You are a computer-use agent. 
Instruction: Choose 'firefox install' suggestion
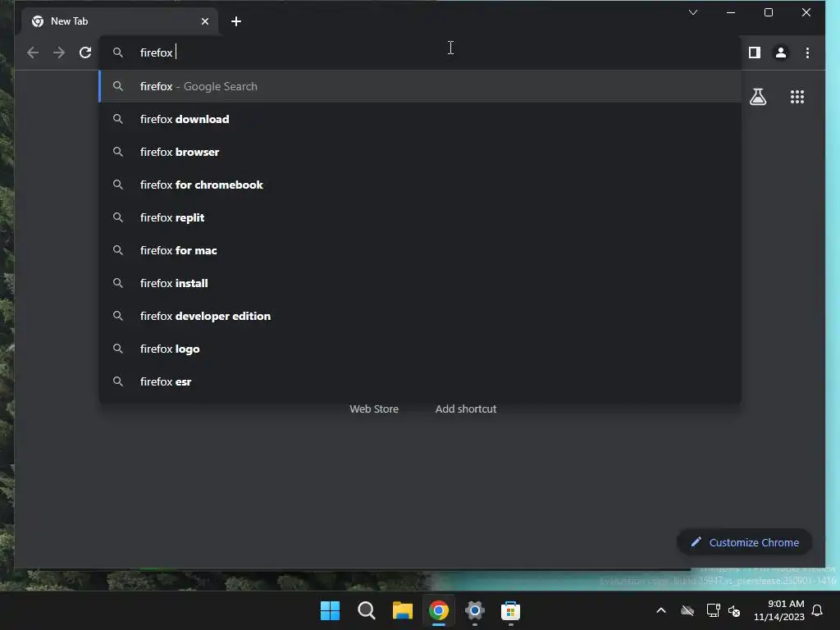click(x=421, y=283)
